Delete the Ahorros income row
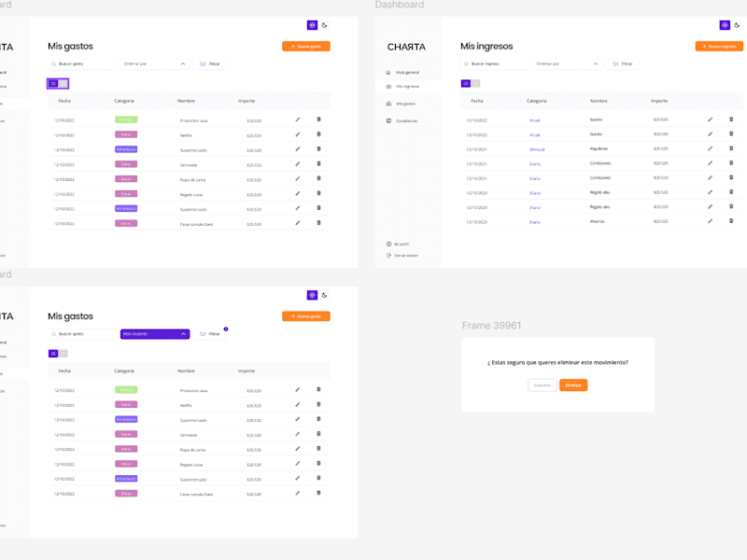747x560 pixels. (731, 221)
